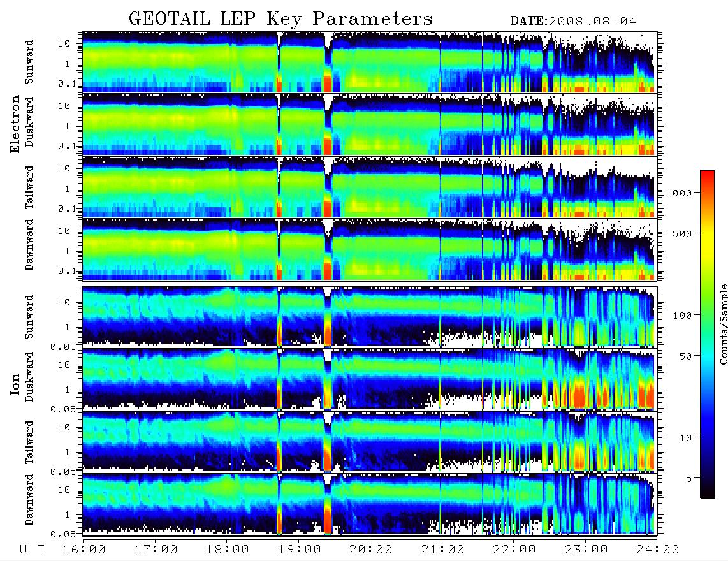
Task: Click the Electron 'Sunward' panel label
Action: tap(29, 62)
